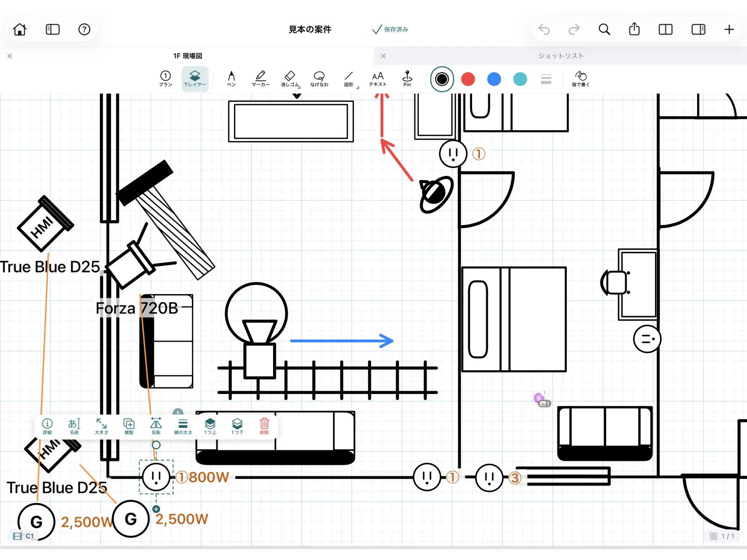Move object 1つ上 one layer up
Screen dimensions: 747x560
(210, 426)
